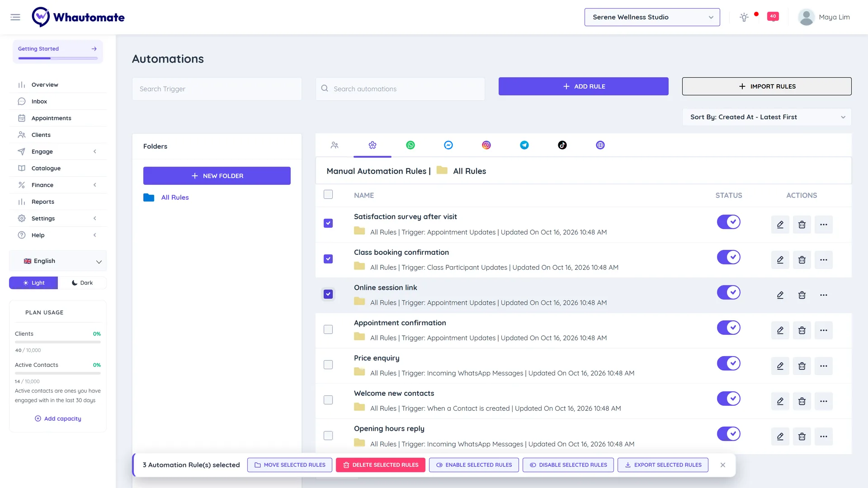The height and width of the screenshot is (488, 868).
Task: Open more options for Appointment confirmation rule
Action: click(x=824, y=330)
